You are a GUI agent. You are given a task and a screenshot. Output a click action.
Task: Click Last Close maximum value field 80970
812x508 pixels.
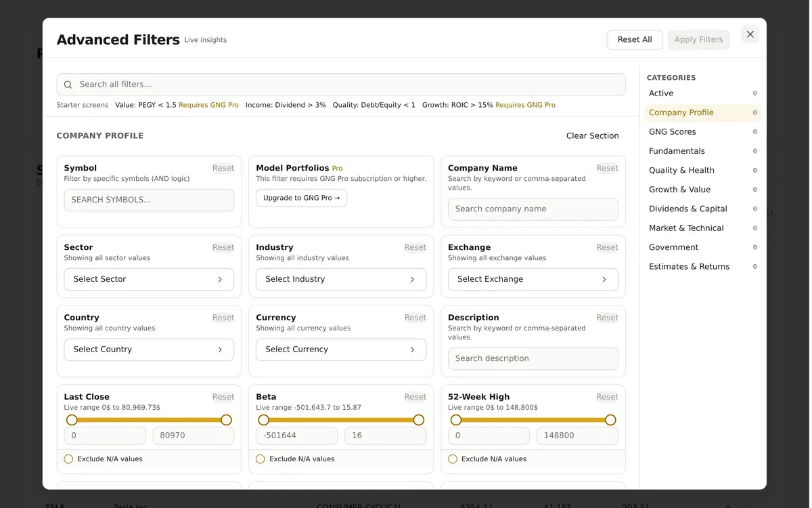(194, 436)
